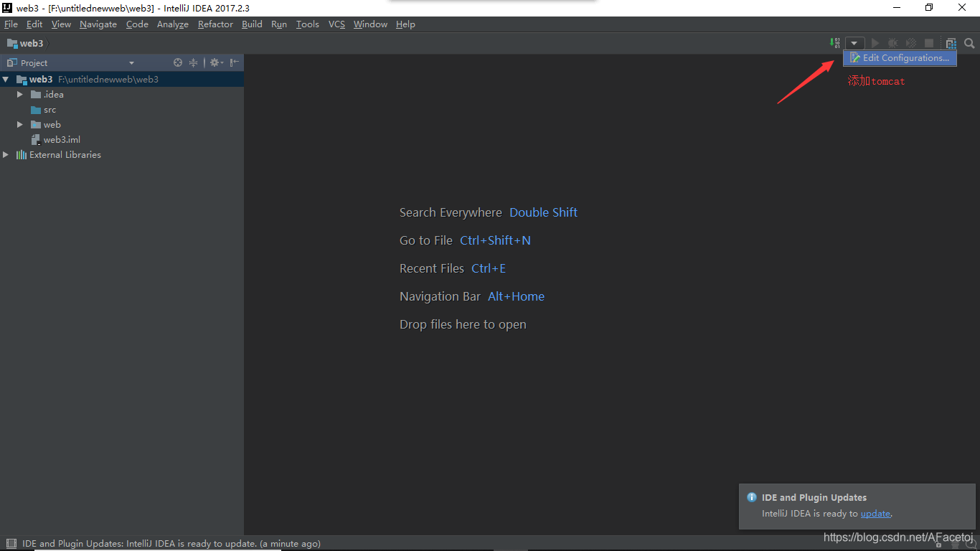Open the Run menu
The image size is (980, 551).
click(x=279, y=24)
